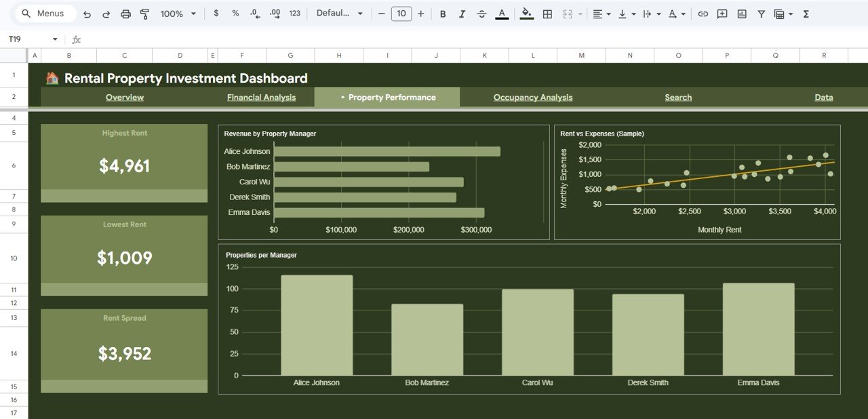The image size is (868, 419).
Task: Create a filter using the Filter icon
Action: click(760, 13)
